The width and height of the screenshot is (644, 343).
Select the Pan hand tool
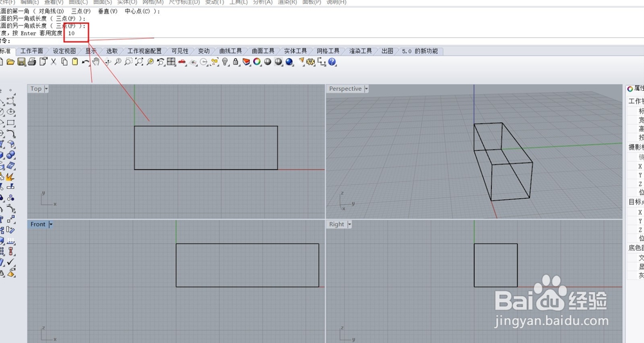[96, 62]
